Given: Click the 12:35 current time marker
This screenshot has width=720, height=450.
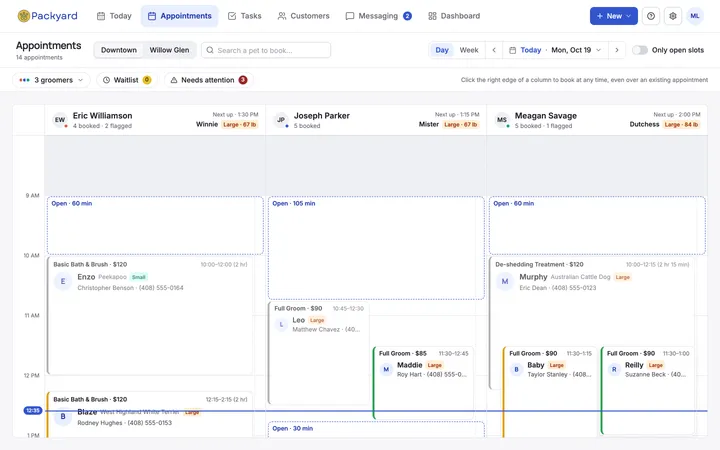Looking at the screenshot, I should [x=33, y=411].
